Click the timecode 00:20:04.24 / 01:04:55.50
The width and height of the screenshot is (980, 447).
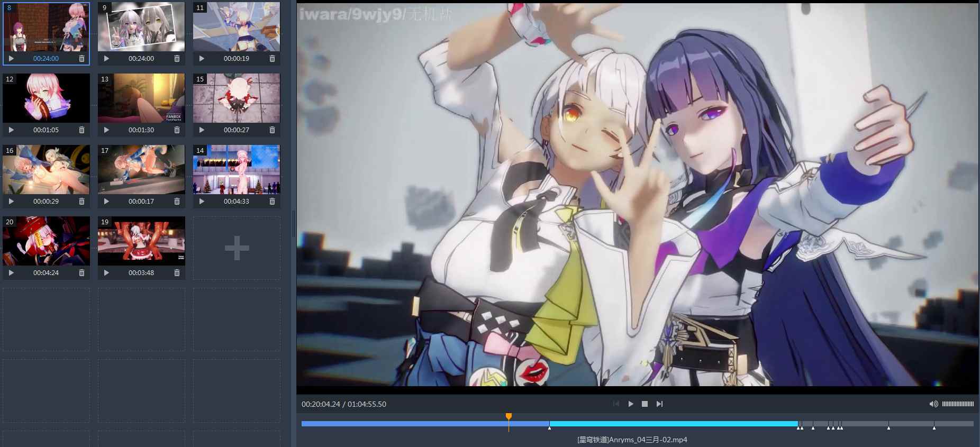[x=344, y=404]
